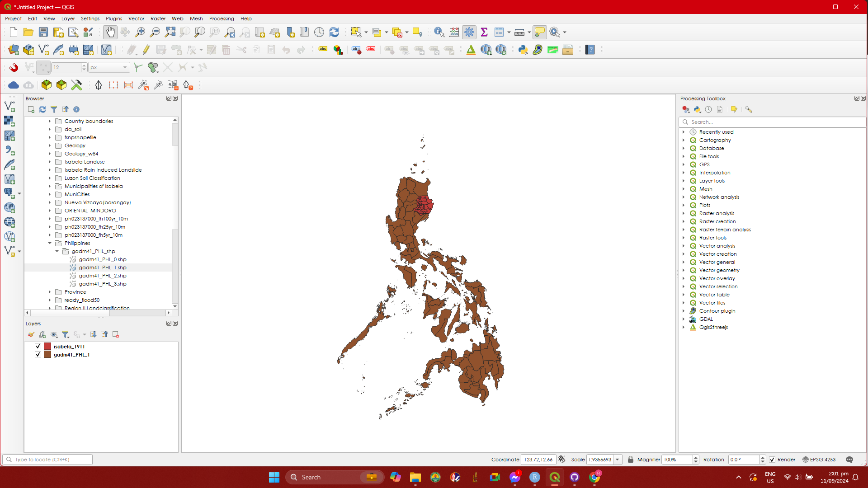Toggle the Render checkbox in status bar

[772, 460]
